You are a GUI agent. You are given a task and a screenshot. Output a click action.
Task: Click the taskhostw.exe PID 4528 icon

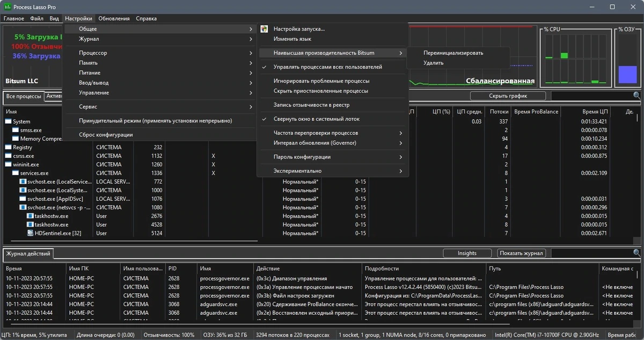31,225
